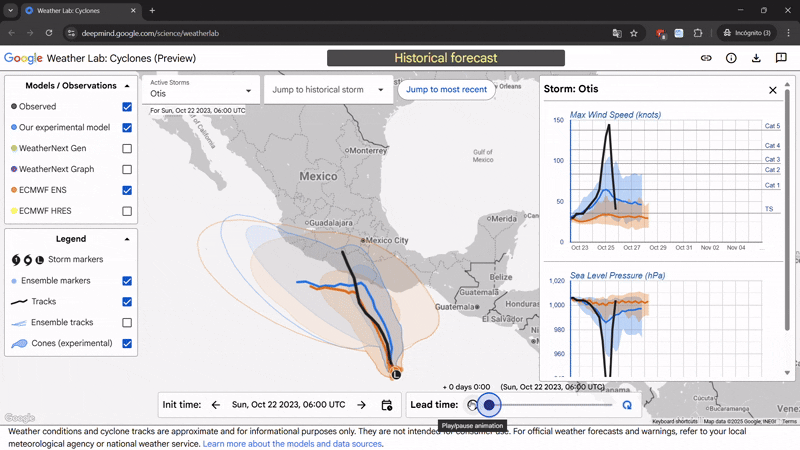Image resolution: width=800 pixels, height=450 pixels.
Task: Open the feedback icon in header
Action: click(x=781, y=58)
